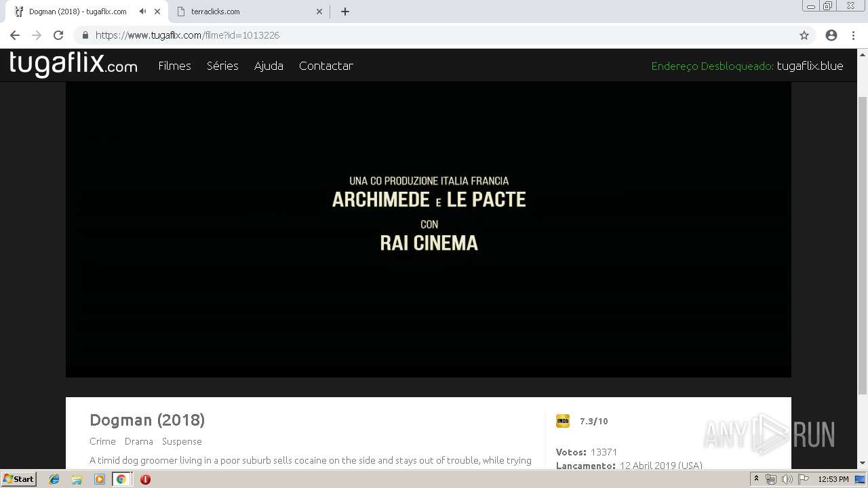Bookmark this page with the star icon
The width and height of the screenshot is (868, 488).
pyautogui.click(x=804, y=35)
